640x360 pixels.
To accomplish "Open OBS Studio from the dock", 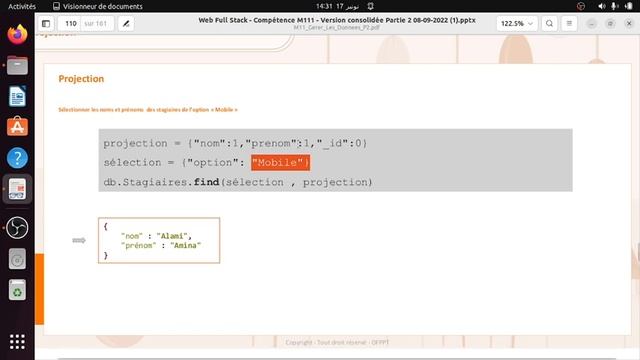I will (17, 227).
